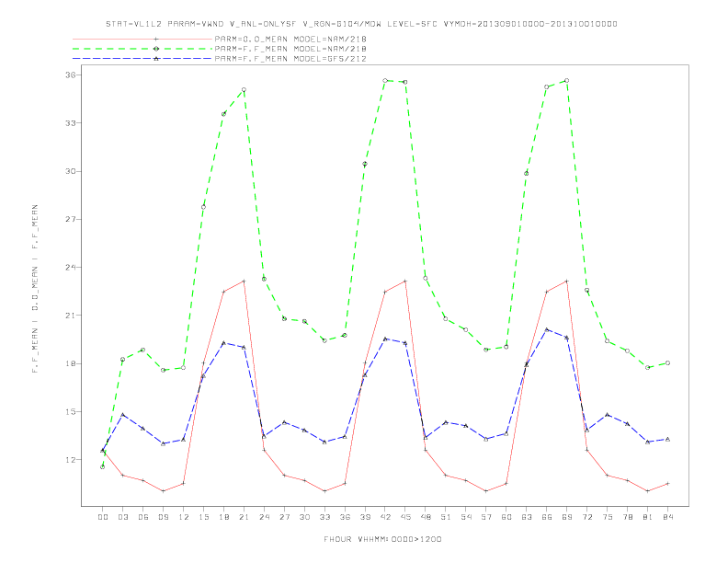
Task: Click green NAM circle marker at hour 69
Action: click(x=567, y=80)
